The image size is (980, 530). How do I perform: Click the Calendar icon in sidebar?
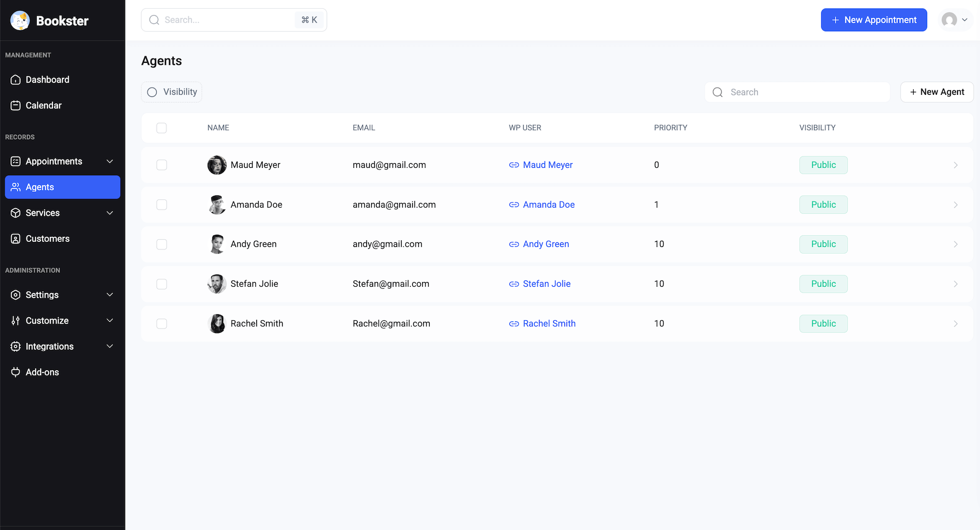[16, 106]
